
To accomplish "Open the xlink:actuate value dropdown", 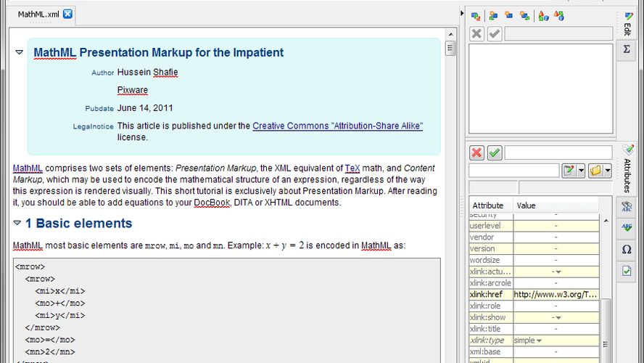I will click(558, 272).
